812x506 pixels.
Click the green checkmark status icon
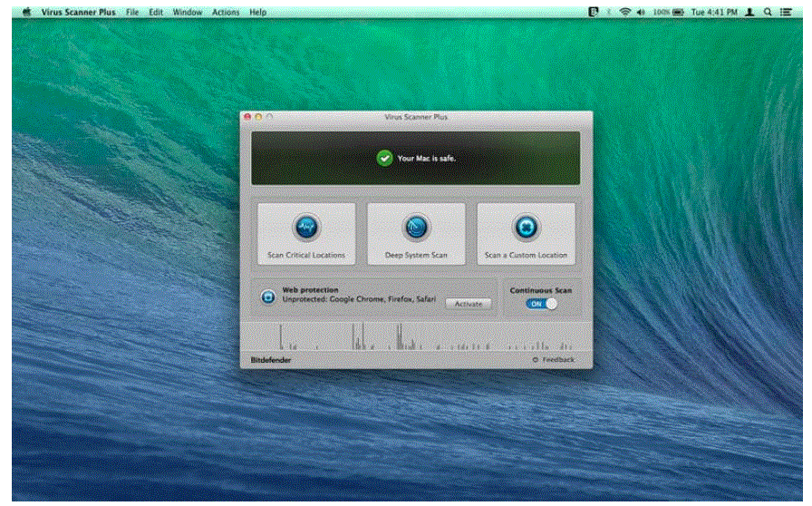(x=384, y=158)
